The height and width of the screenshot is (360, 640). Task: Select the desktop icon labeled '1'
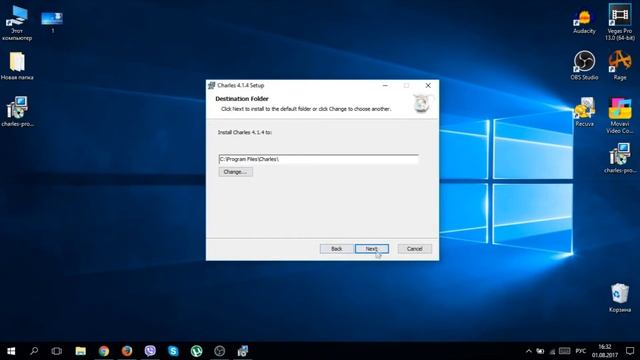[52, 22]
